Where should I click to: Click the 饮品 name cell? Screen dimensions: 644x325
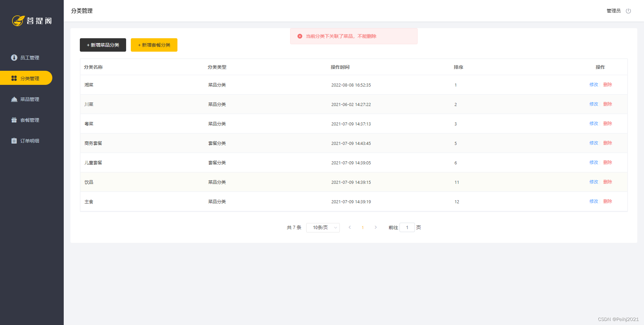click(x=89, y=182)
